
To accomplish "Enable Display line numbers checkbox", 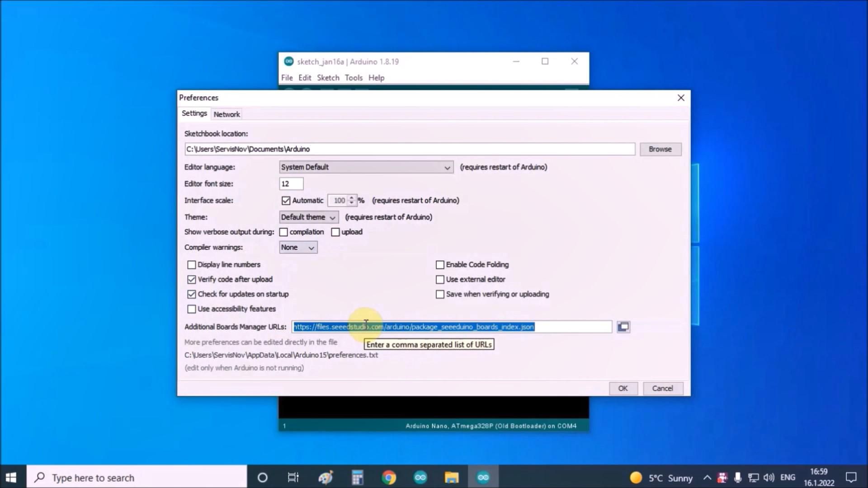I will (192, 265).
